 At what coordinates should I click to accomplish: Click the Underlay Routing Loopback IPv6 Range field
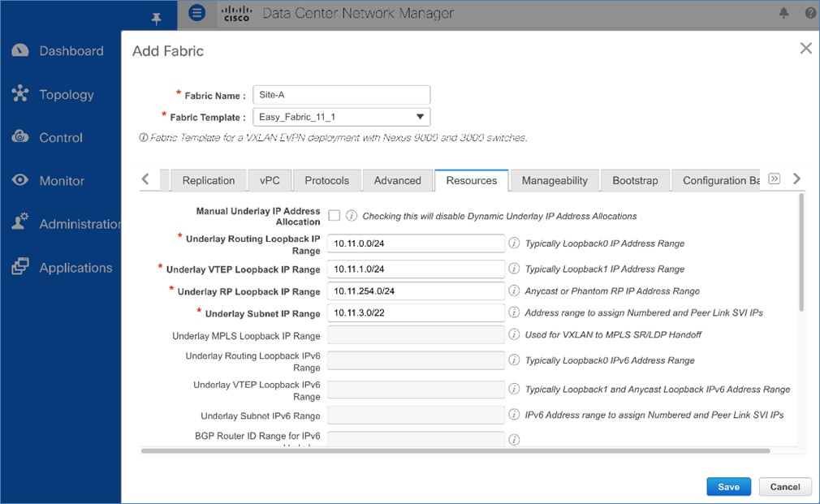(x=416, y=360)
